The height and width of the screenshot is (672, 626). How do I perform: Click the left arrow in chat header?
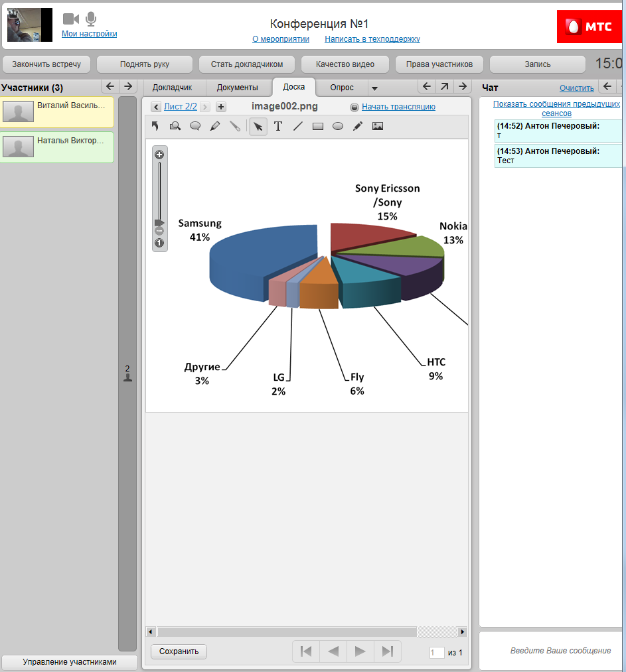607,87
